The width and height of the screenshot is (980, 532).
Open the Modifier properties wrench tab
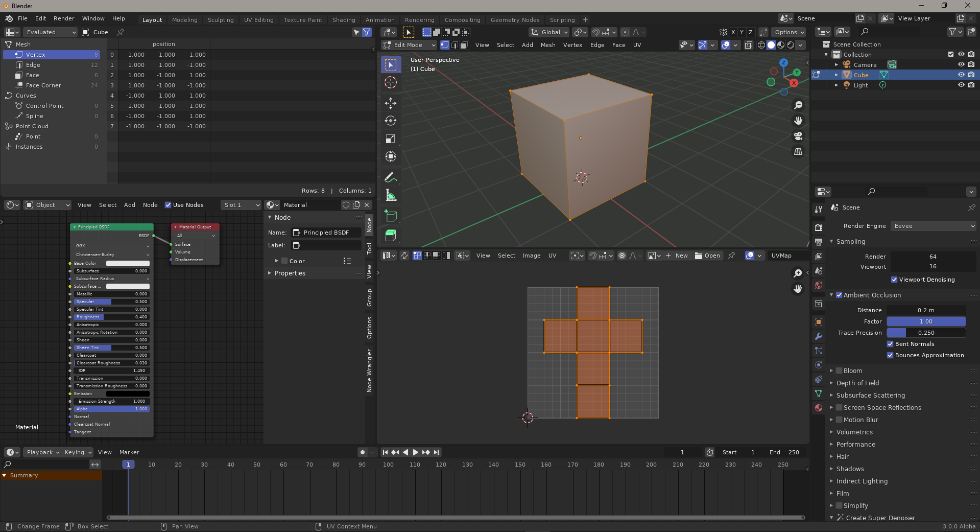click(819, 336)
